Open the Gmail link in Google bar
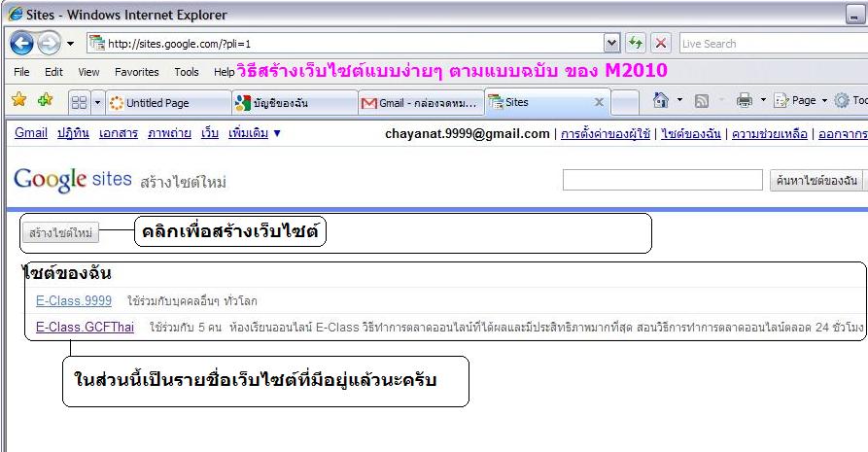Screen dimensions: 868x452 pos(31,133)
